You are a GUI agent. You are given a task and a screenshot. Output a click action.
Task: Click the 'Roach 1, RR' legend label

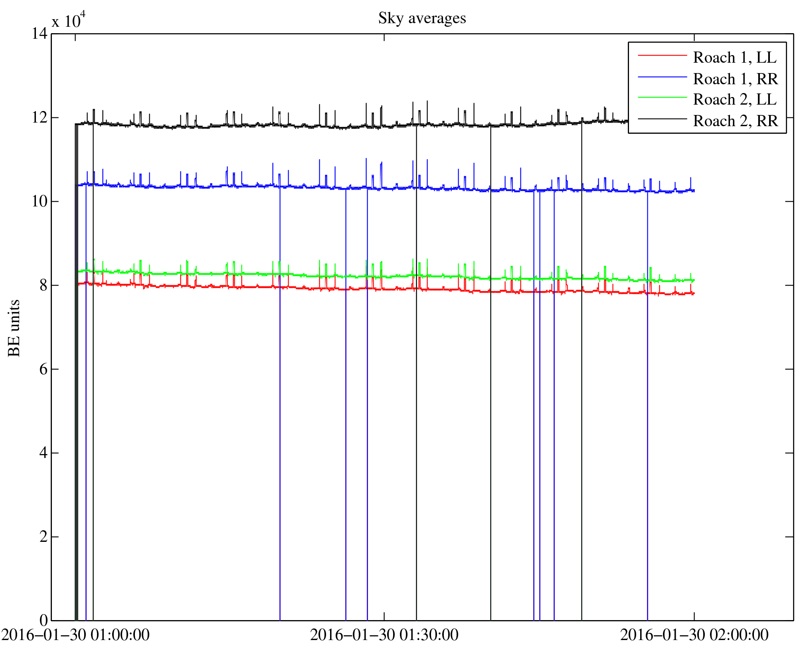click(735, 79)
